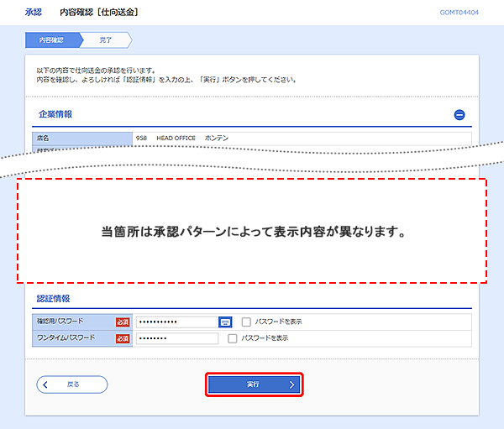Click the 958 HEAD OFFICE ホンテン value

pyautogui.click(x=182, y=139)
